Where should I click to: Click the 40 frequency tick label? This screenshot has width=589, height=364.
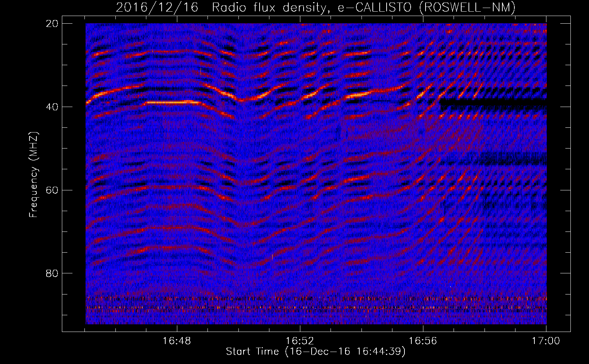[52, 107]
